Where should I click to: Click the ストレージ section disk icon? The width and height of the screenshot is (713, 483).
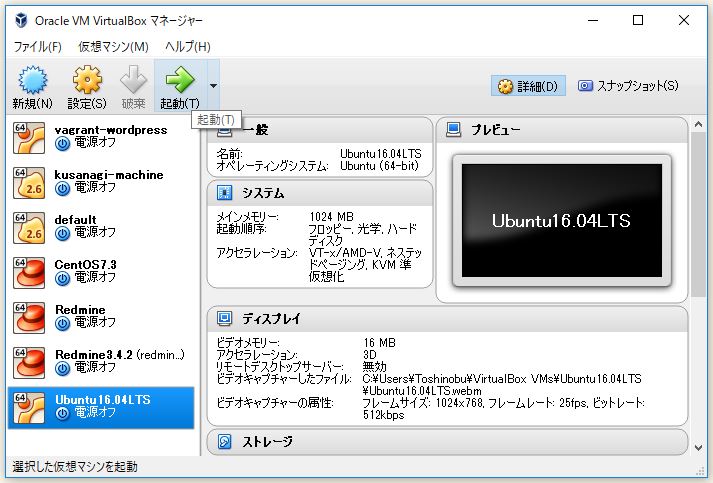point(224,441)
